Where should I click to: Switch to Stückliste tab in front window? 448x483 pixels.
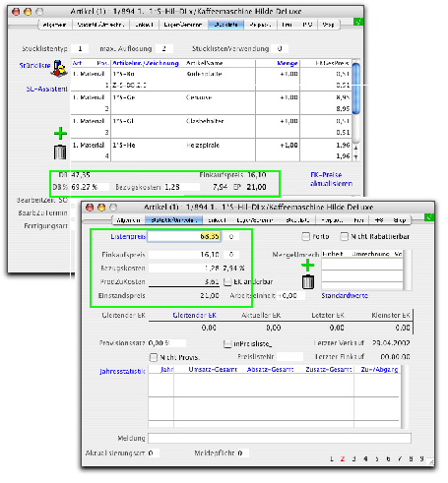tap(297, 220)
